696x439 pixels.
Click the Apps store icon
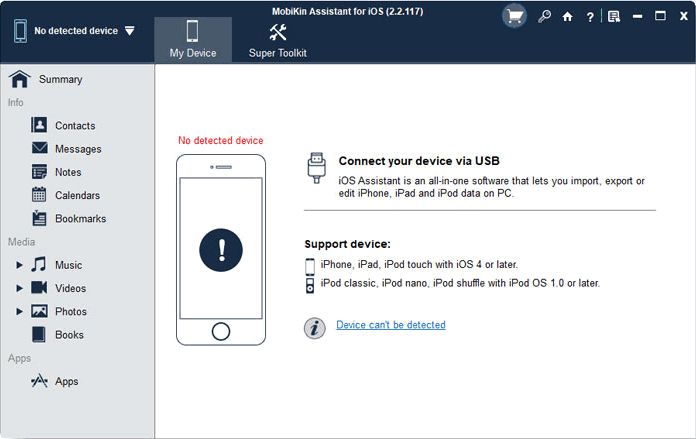click(40, 381)
